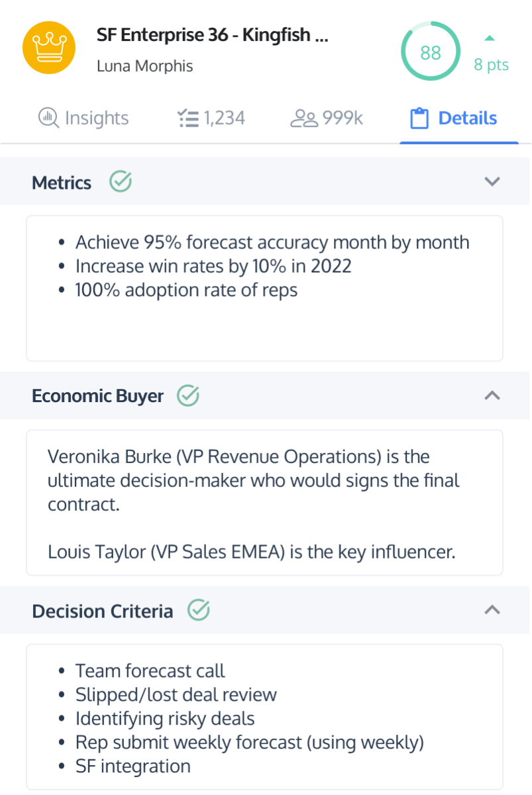Image resolution: width=532 pixels, height=795 pixels.
Task: Click the 8 pts score change label
Action: tap(491, 64)
